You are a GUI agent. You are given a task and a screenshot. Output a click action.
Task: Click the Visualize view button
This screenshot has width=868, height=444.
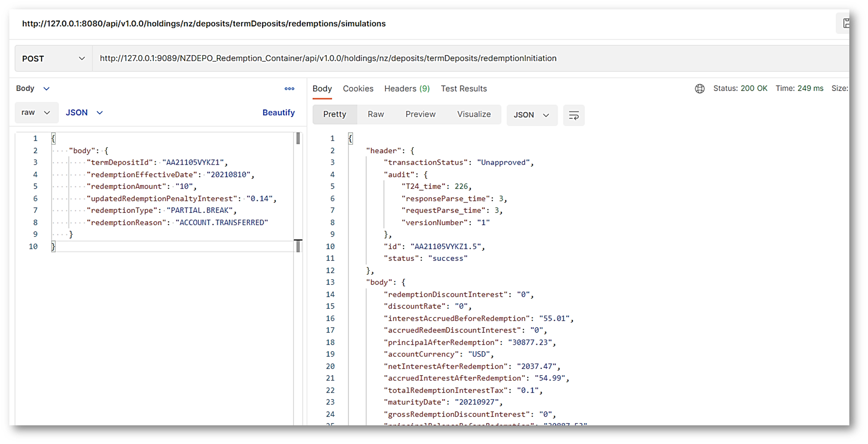coord(474,115)
